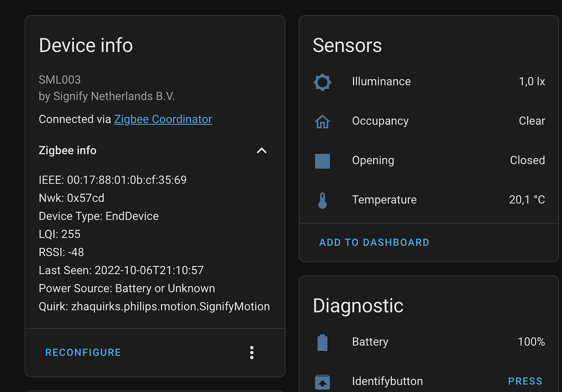The image size is (562, 392).
Task: Click the Illuminance sensor icon
Action: click(322, 82)
